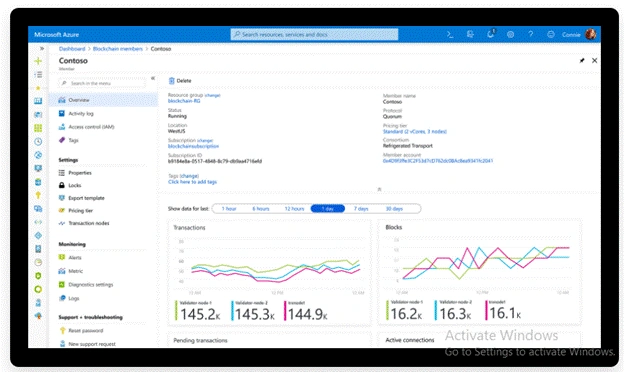This screenshot has height=372, width=624.
Task: Open Cloud Shell from the top bar
Action: click(450, 35)
